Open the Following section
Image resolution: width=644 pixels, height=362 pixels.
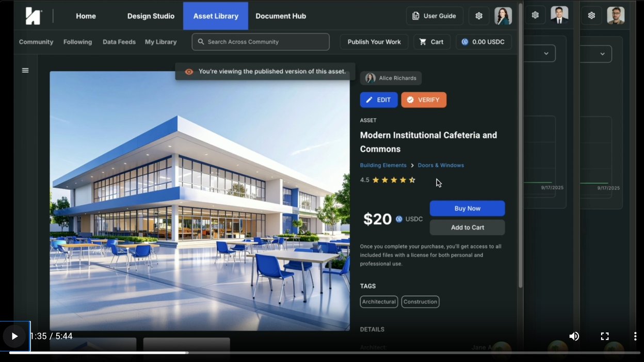[77, 42]
